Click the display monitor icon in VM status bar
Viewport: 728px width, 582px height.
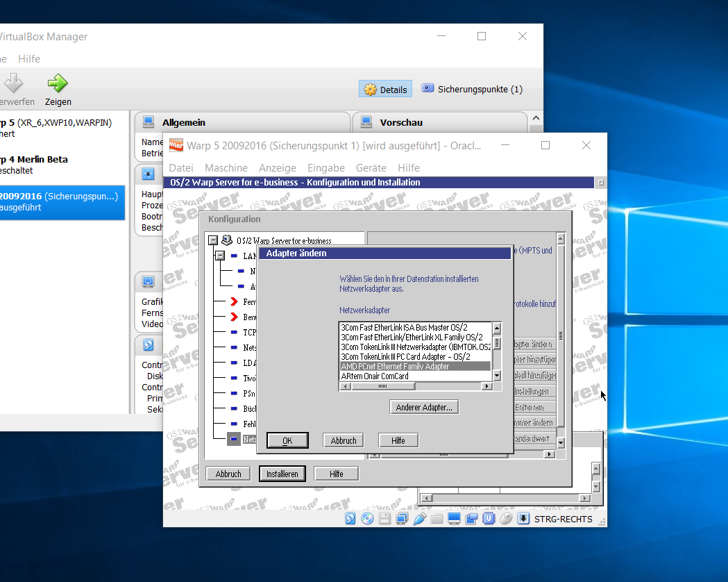coord(454,518)
